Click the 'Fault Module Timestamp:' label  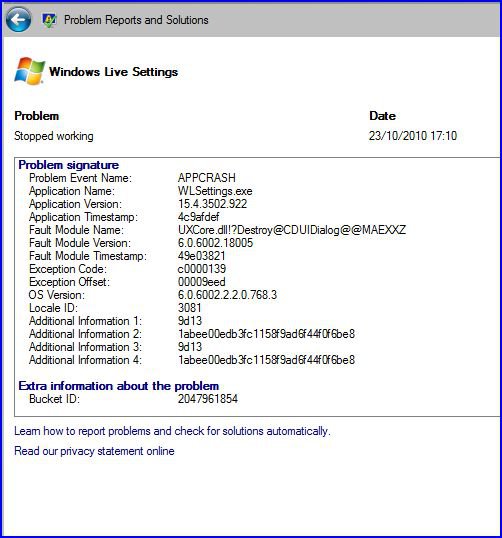point(87,256)
